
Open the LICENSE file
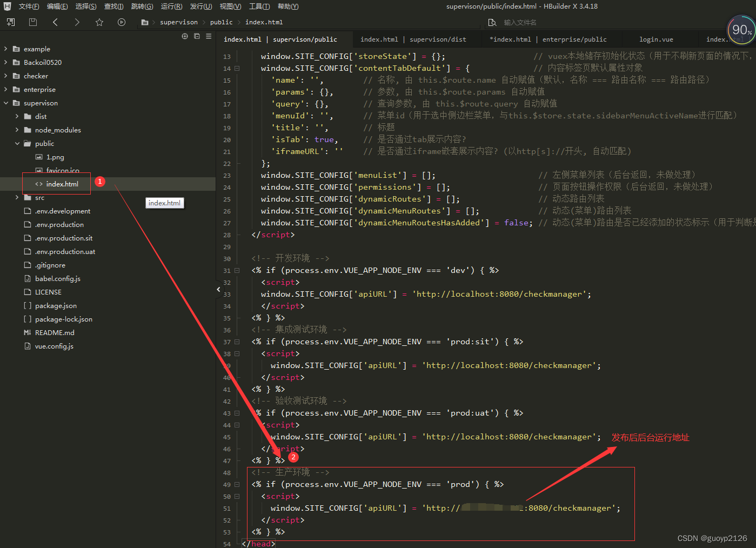48,292
